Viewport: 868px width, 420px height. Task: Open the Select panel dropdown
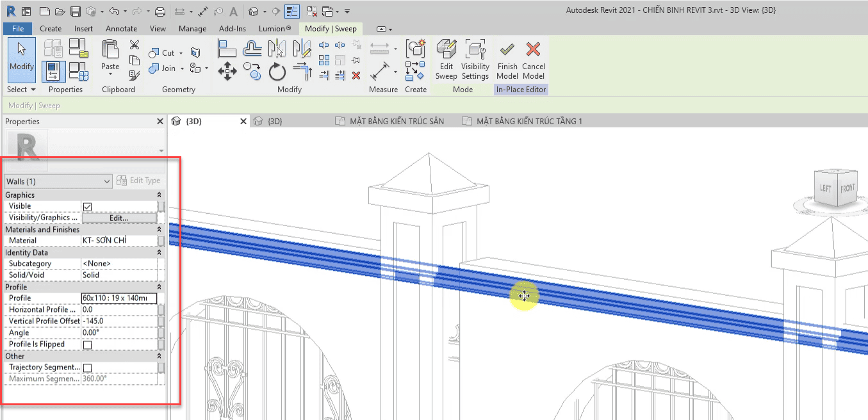point(21,90)
